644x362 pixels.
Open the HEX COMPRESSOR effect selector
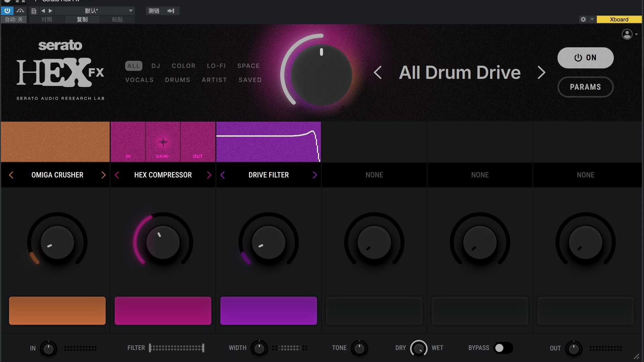click(x=163, y=175)
